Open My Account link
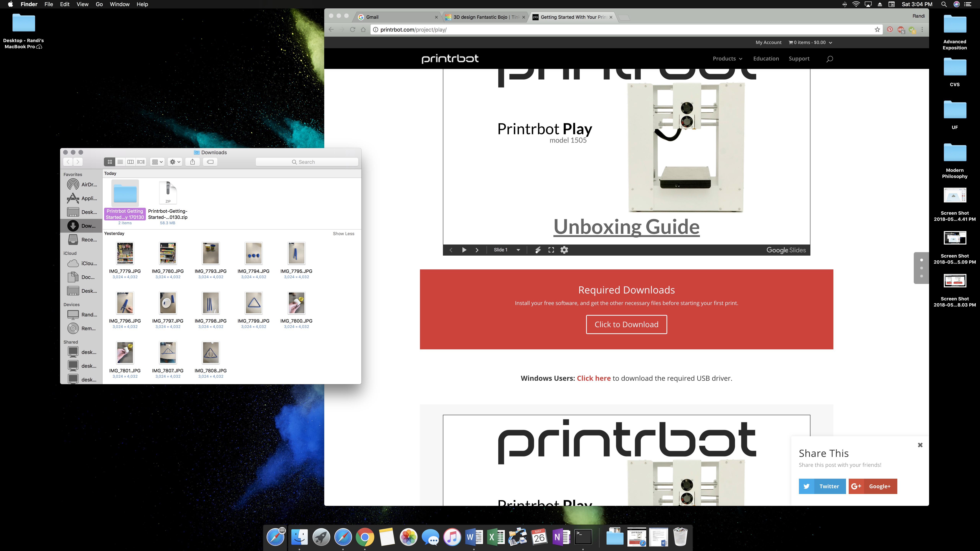 pyautogui.click(x=768, y=43)
